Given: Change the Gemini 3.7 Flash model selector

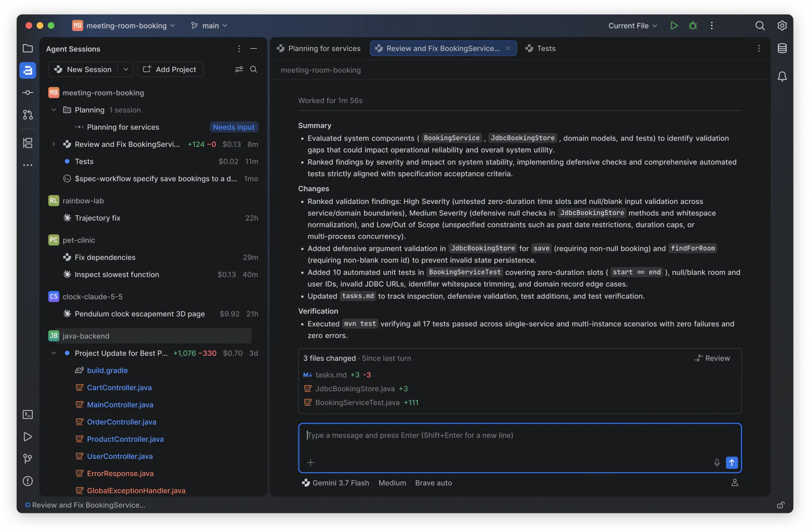Looking at the screenshot, I should pos(335,483).
